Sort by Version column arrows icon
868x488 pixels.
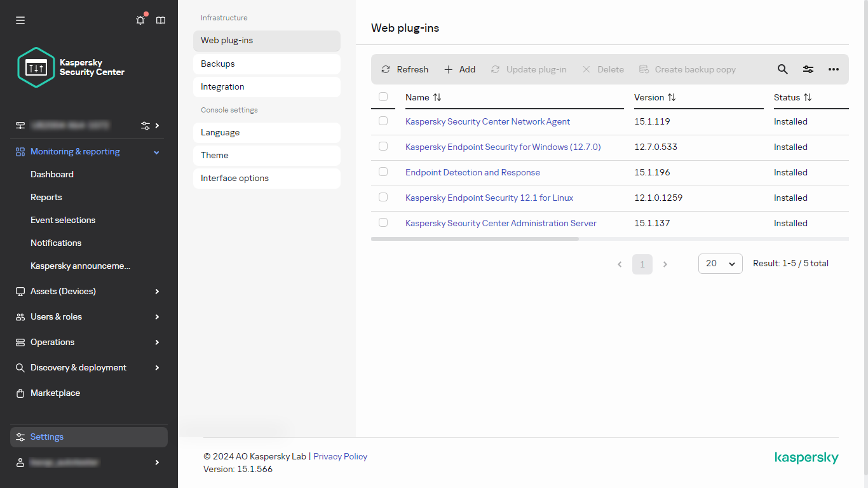pyautogui.click(x=672, y=97)
